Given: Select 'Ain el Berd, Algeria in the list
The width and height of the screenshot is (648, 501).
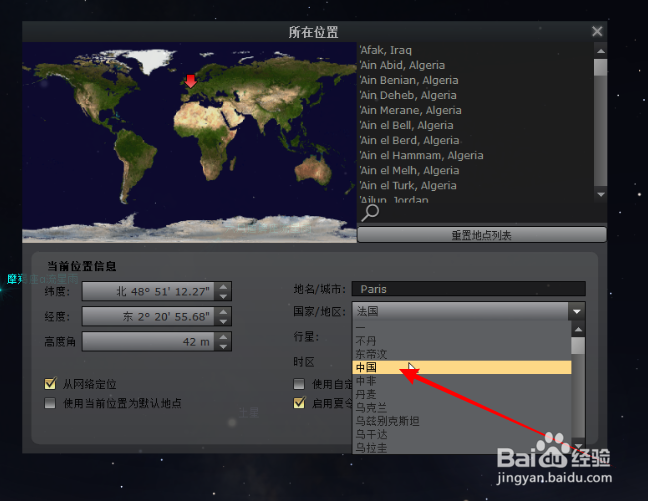Looking at the screenshot, I should (x=475, y=141).
